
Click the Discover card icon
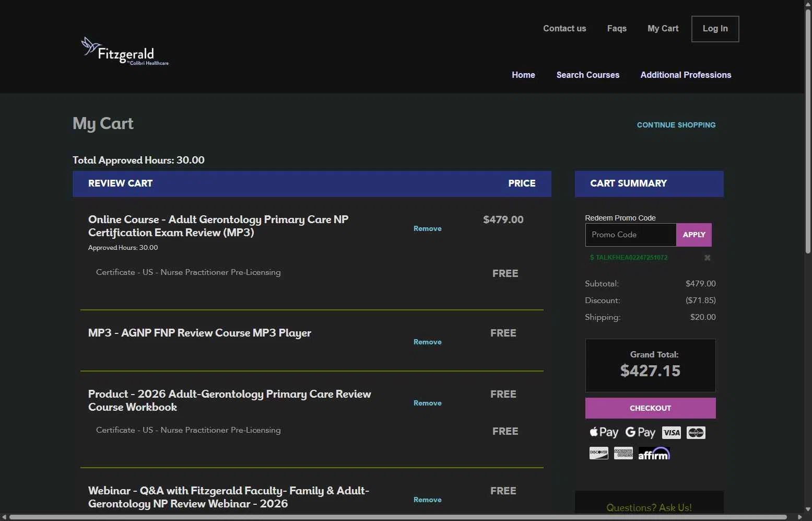pyautogui.click(x=599, y=453)
